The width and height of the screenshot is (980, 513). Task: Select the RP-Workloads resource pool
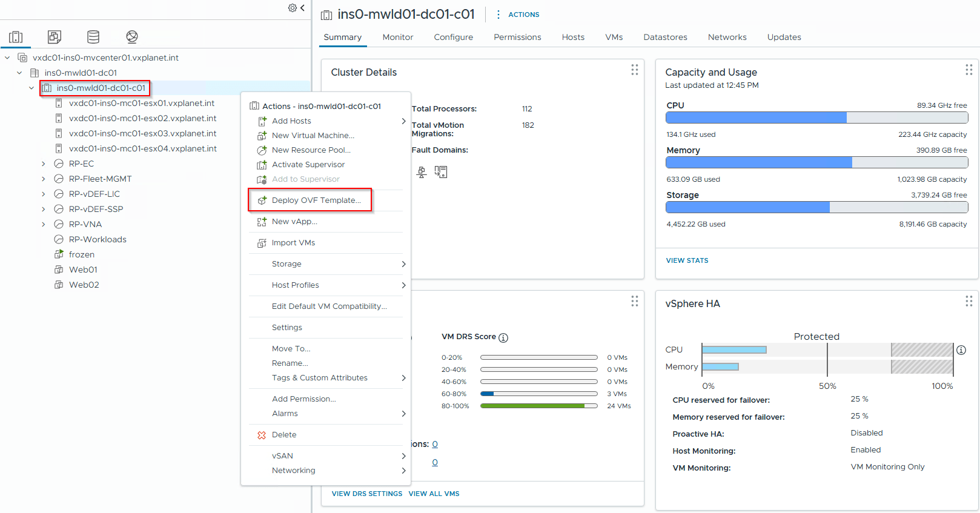point(98,239)
